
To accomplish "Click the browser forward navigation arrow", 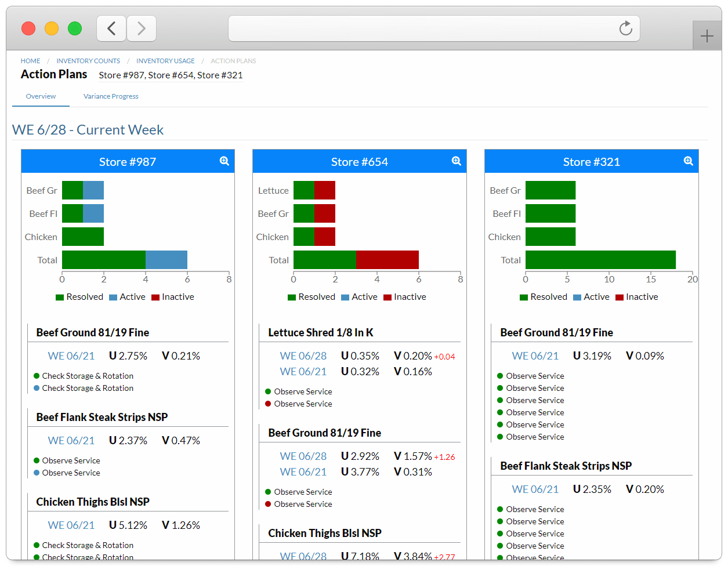I will 142,28.
